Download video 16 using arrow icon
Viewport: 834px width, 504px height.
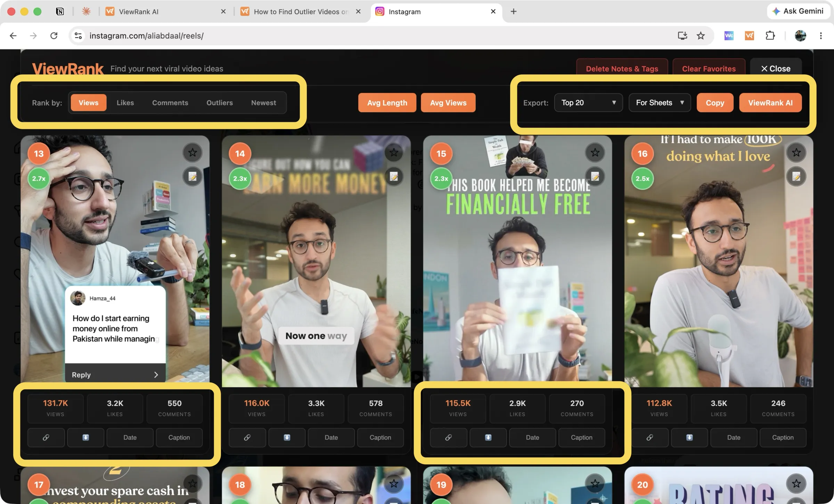(689, 438)
